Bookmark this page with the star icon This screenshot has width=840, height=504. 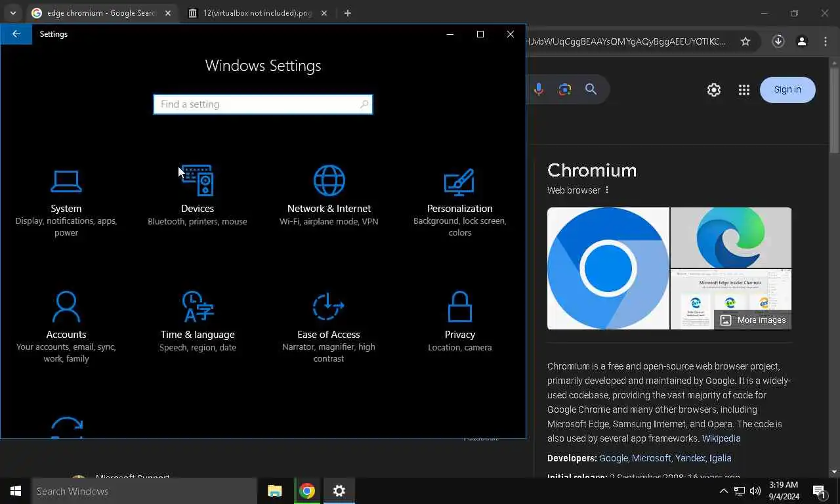745,41
